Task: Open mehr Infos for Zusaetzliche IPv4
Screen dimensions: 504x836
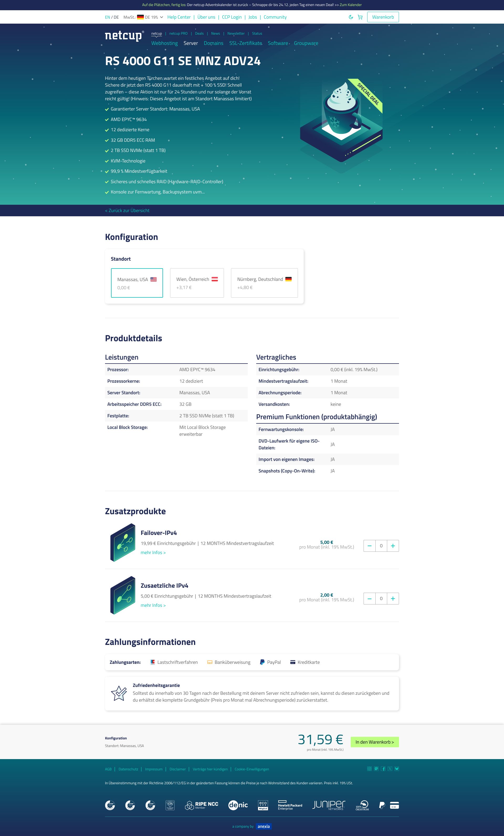Action: point(153,605)
